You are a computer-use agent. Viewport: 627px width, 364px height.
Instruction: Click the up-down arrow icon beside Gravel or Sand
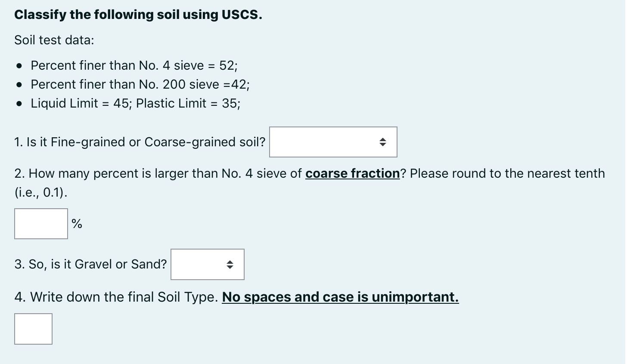click(230, 265)
